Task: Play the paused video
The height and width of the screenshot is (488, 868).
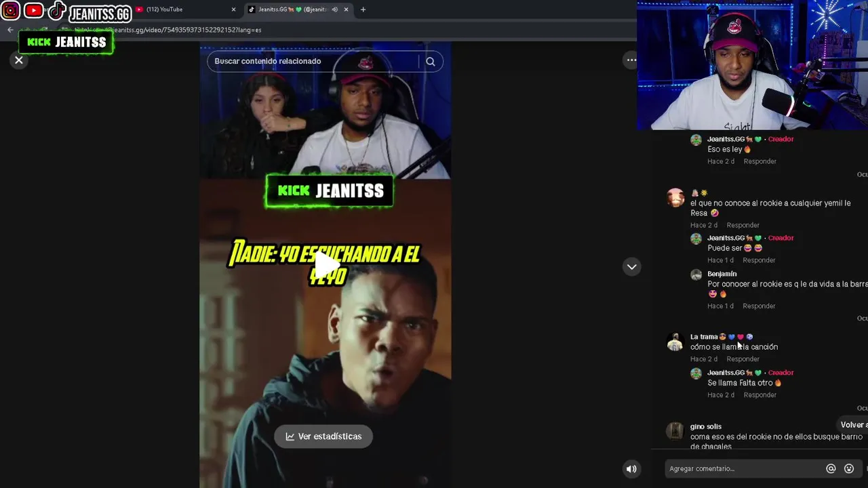Action: click(326, 265)
